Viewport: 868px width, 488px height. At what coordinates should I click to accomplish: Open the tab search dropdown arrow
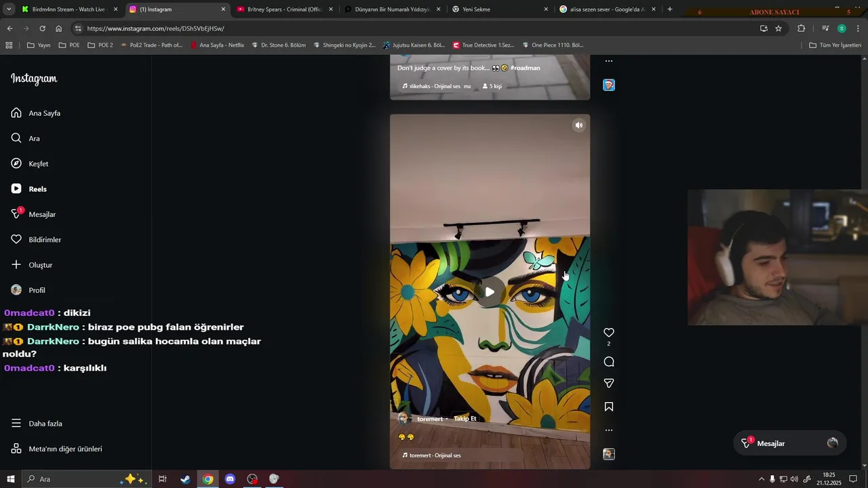click(x=9, y=9)
